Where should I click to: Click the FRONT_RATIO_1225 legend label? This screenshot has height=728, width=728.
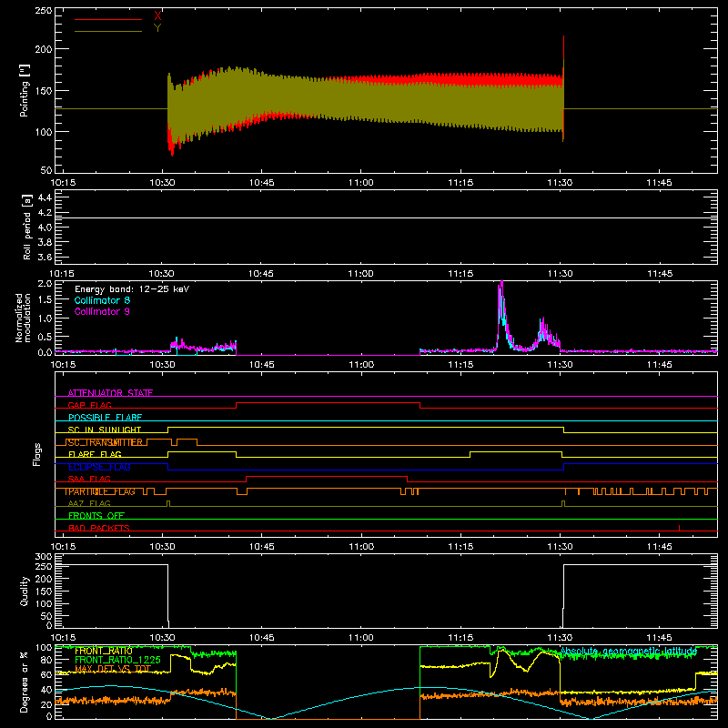tap(117, 660)
